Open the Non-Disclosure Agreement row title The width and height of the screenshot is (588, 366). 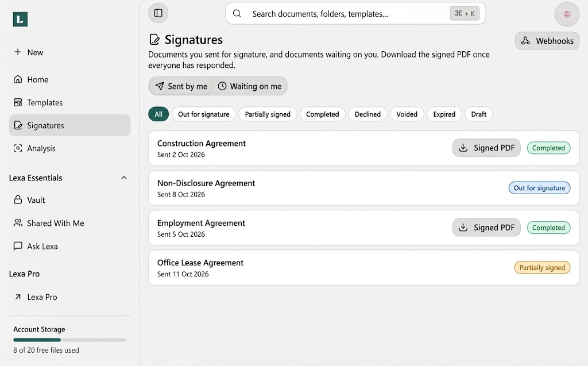206,183
